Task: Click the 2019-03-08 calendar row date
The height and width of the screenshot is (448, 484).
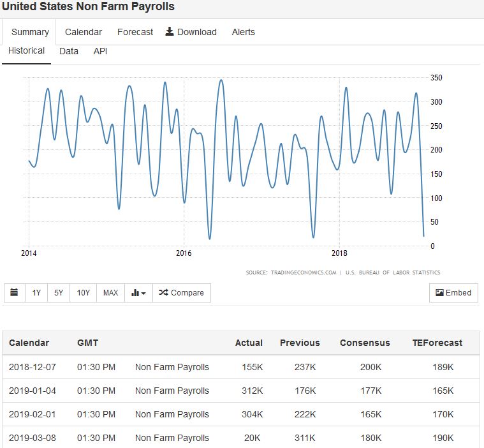Action: tap(33, 438)
